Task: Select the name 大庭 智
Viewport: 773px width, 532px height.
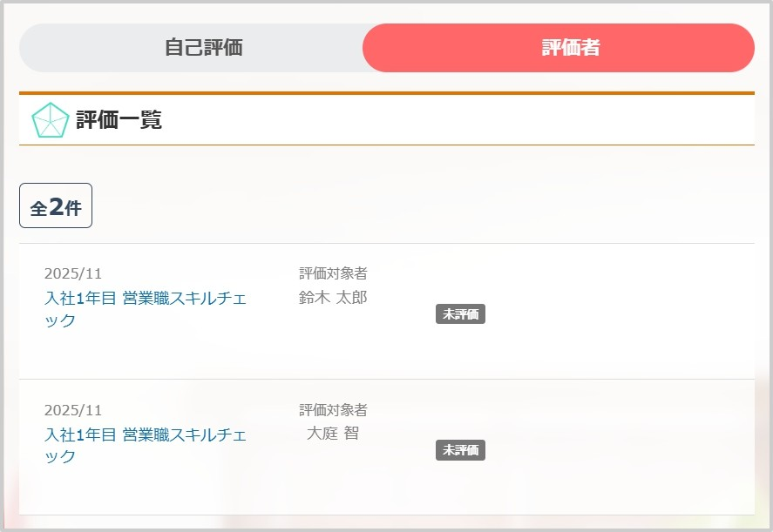Action: [x=333, y=433]
